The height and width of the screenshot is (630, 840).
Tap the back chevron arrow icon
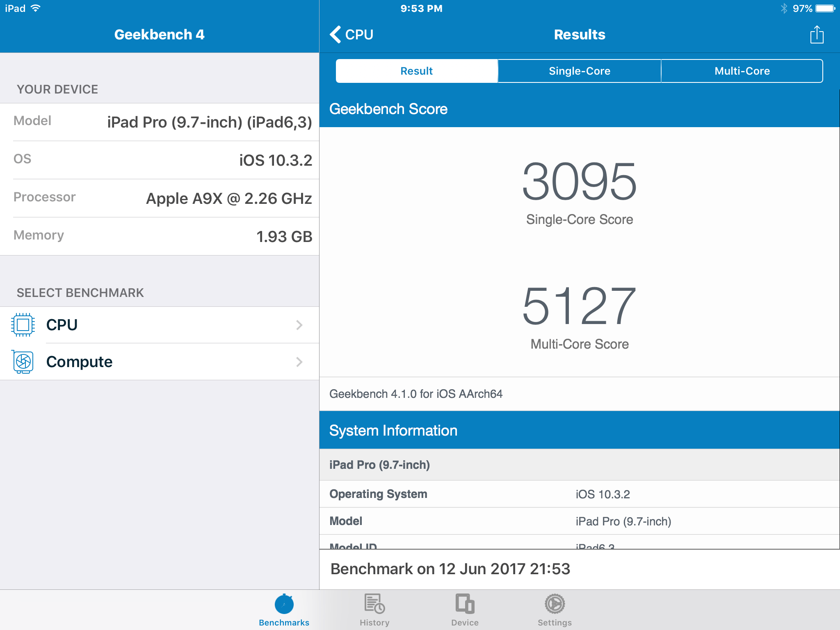pos(336,34)
